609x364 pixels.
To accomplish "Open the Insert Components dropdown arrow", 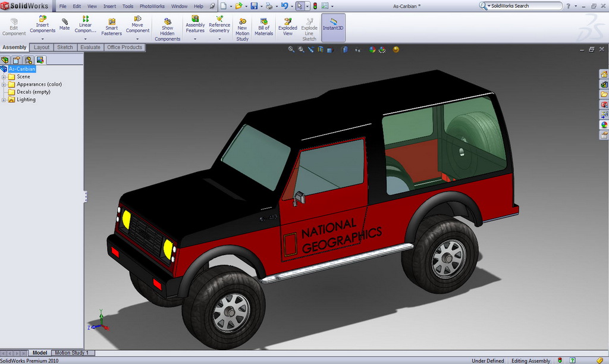I will tap(42, 39).
